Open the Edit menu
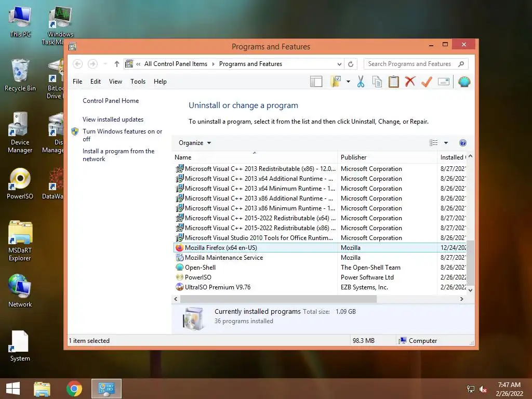The width and height of the screenshot is (532, 399). 96,82
